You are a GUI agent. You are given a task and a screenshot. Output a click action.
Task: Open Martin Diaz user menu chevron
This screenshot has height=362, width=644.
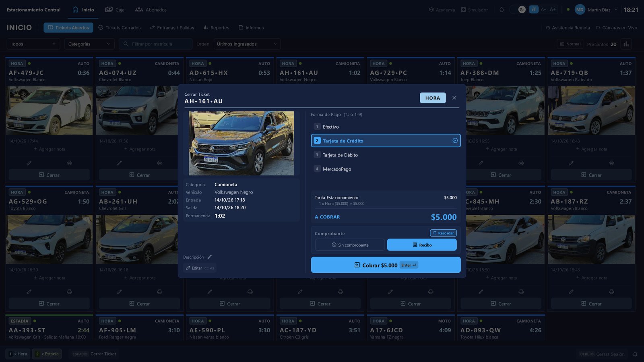pyautogui.click(x=616, y=10)
